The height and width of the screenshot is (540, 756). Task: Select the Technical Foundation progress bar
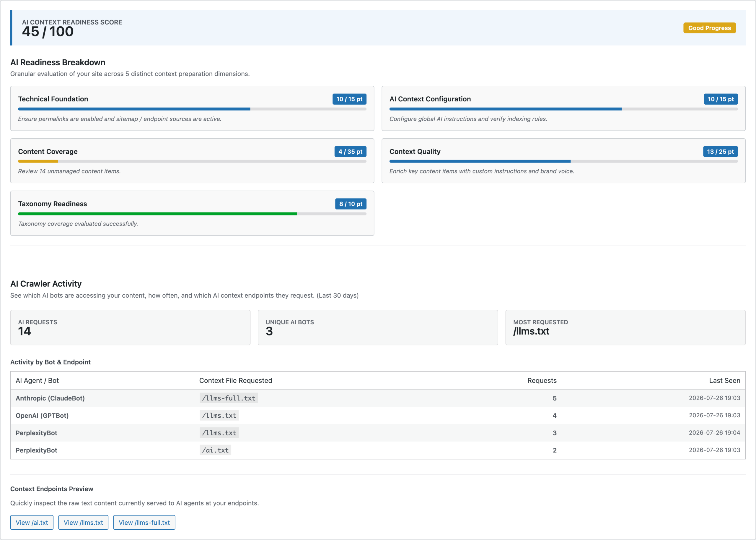coord(192,109)
